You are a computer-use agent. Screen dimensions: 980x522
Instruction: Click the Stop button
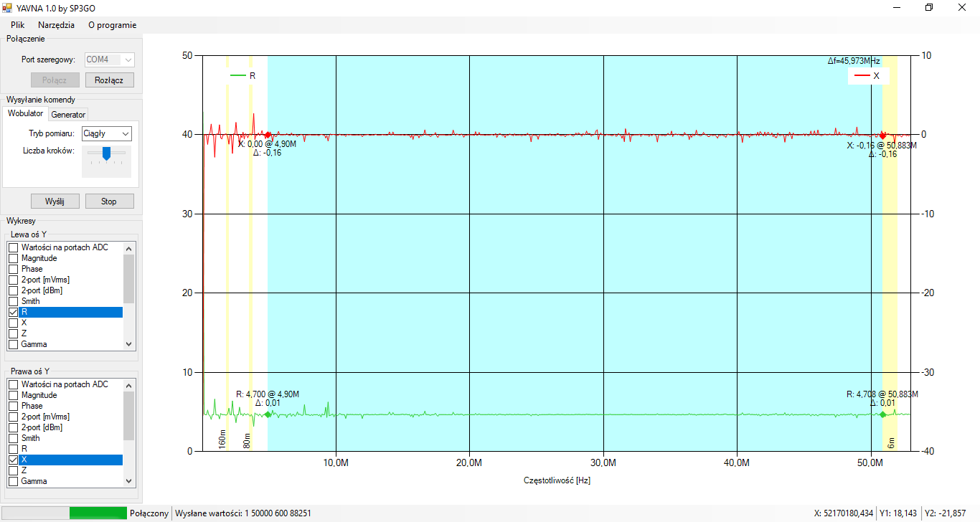(x=109, y=201)
